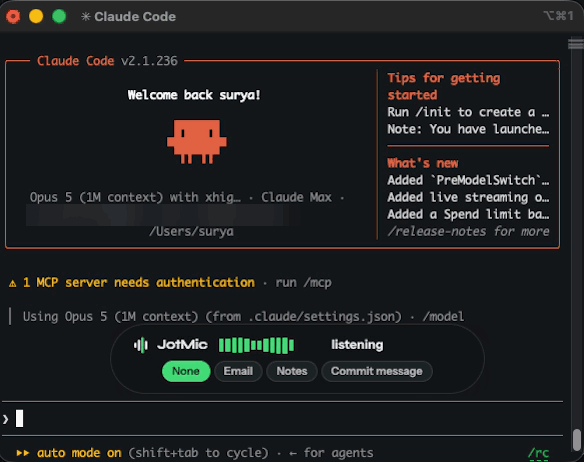
Task: Pick the Commit message mode in JotMic
Action: (x=377, y=371)
